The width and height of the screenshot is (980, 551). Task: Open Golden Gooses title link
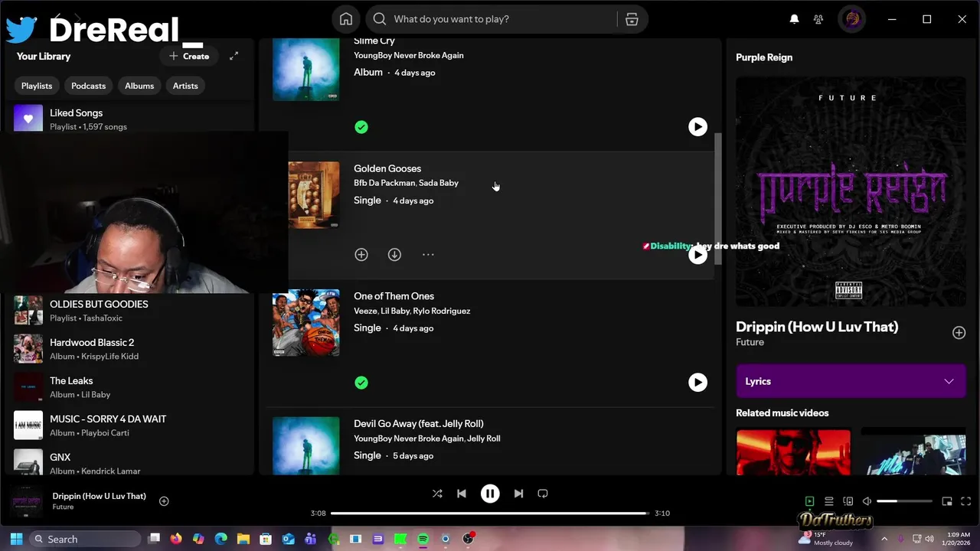coord(387,168)
